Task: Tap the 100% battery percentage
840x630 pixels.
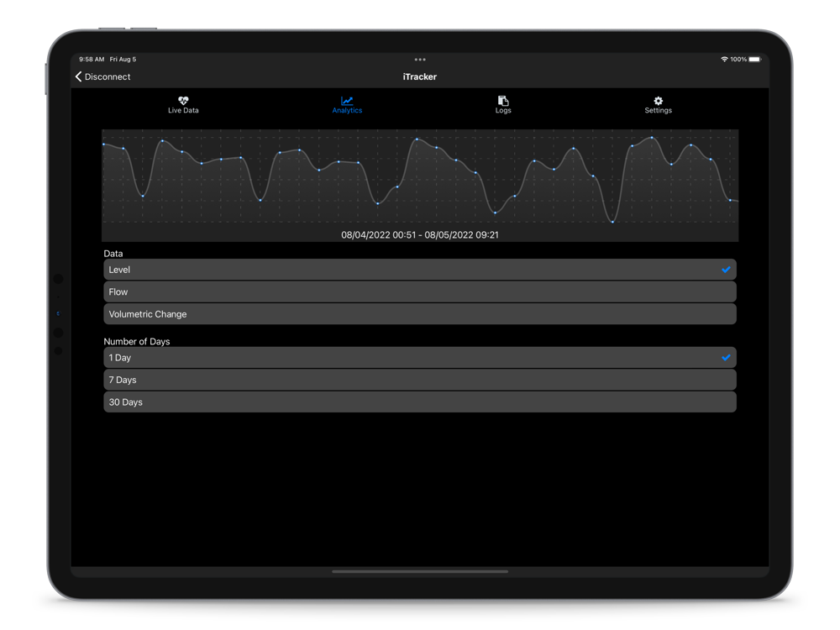Action: point(738,59)
